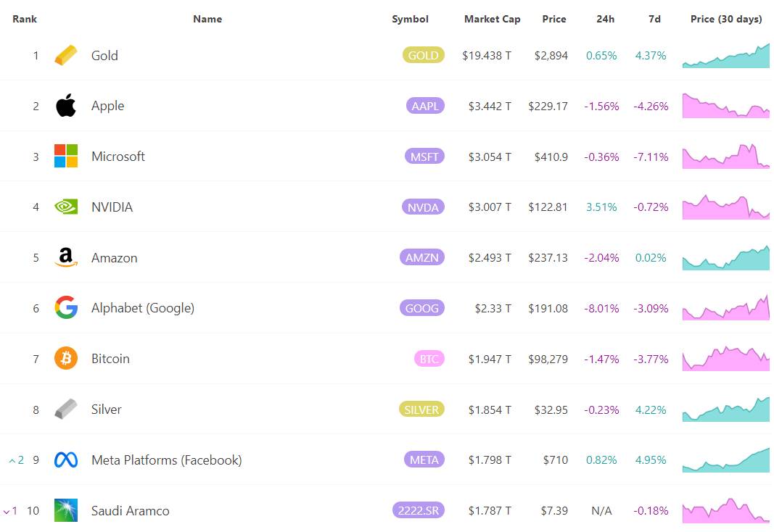Open Silver's 30-day price chart
Image resolution: width=774 pixels, height=532 pixels.
point(725,410)
